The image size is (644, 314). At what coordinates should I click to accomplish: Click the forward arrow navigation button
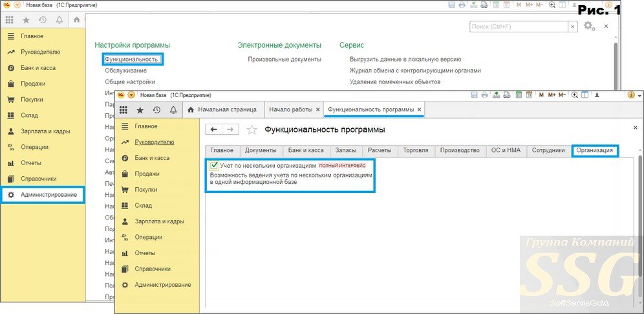(230, 129)
